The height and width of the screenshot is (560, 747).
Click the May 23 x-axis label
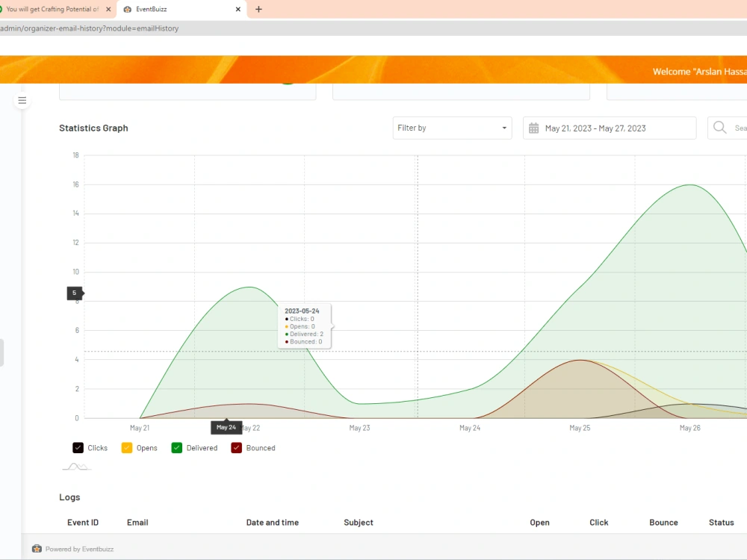click(x=360, y=428)
